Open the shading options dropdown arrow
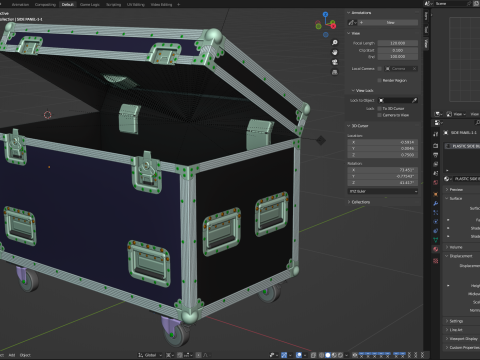480x360 pixels. (346, 355)
